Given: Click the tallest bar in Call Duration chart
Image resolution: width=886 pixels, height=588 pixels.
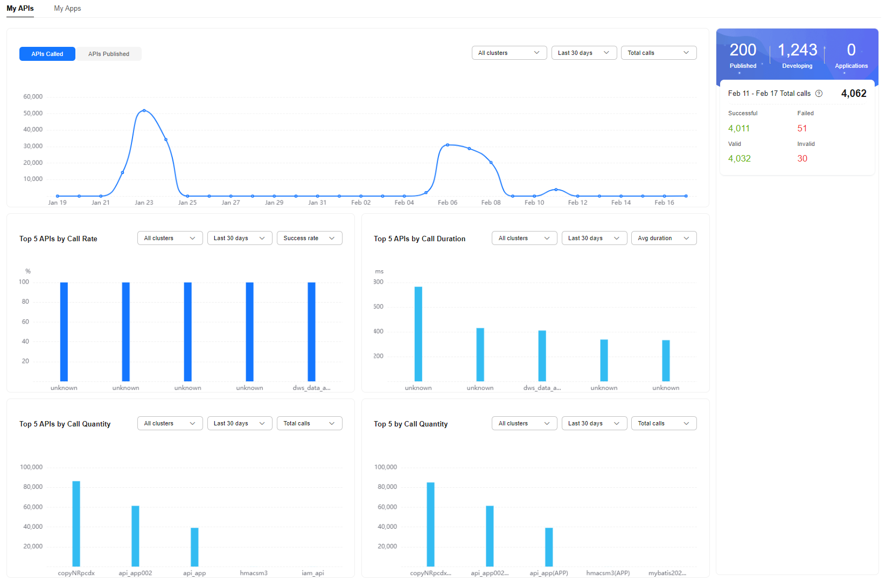Looking at the screenshot, I should click(x=418, y=334).
